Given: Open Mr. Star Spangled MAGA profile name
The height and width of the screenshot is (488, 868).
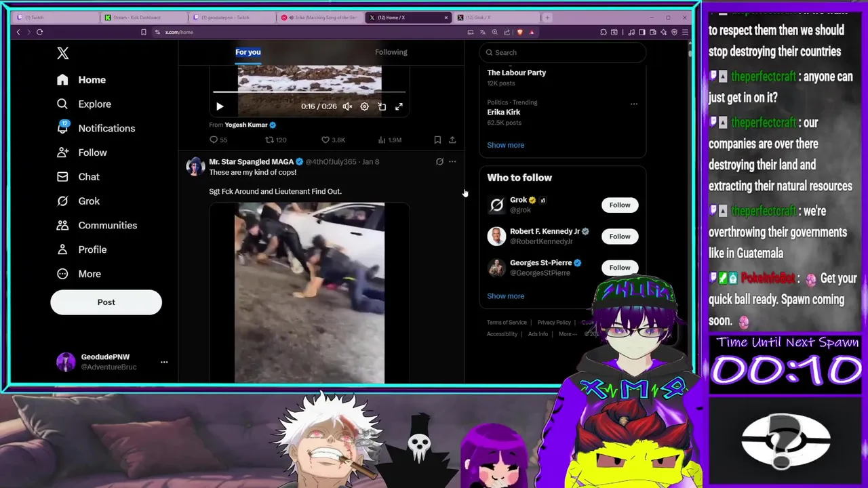Looking at the screenshot, I should [251, 162].
